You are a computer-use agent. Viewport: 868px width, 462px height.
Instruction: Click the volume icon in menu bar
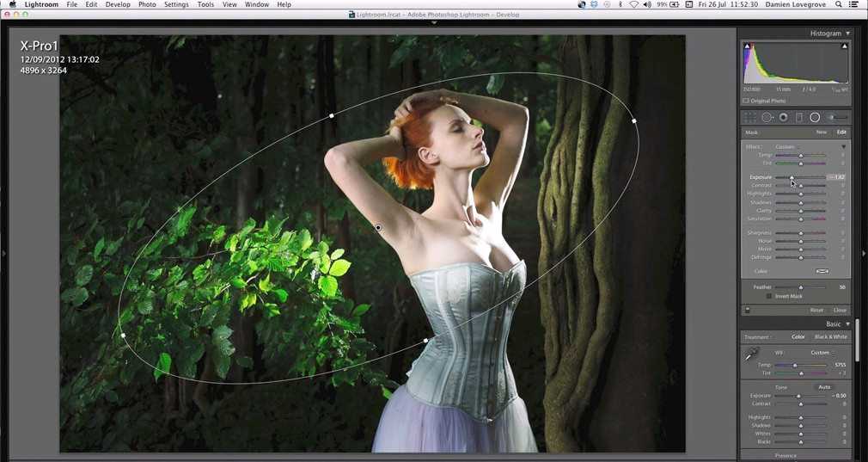tap(647, 4)
